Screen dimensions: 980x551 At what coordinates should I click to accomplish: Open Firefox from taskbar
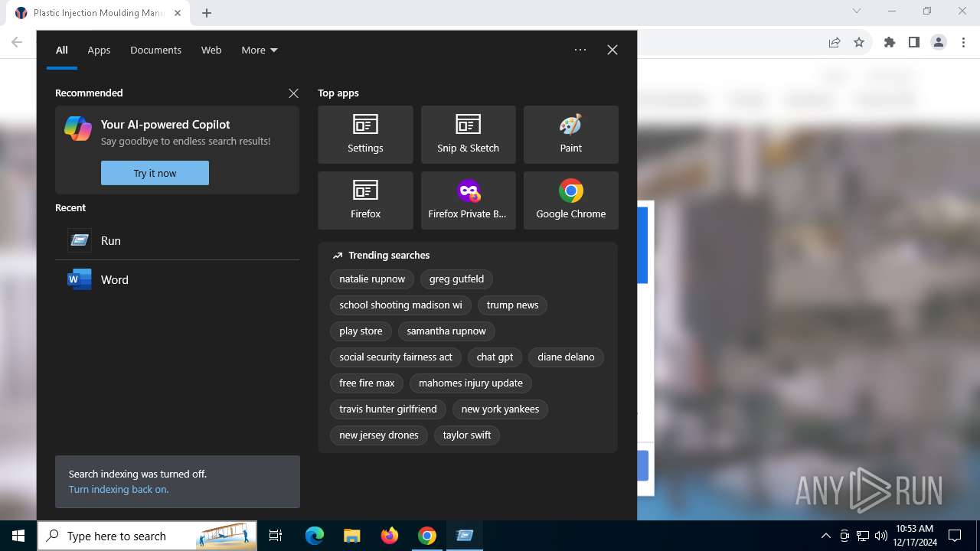coord(390,536)
